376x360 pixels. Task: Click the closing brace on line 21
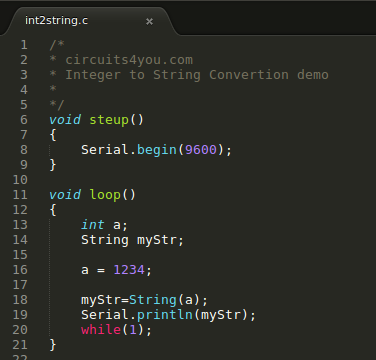coord(53,345)
